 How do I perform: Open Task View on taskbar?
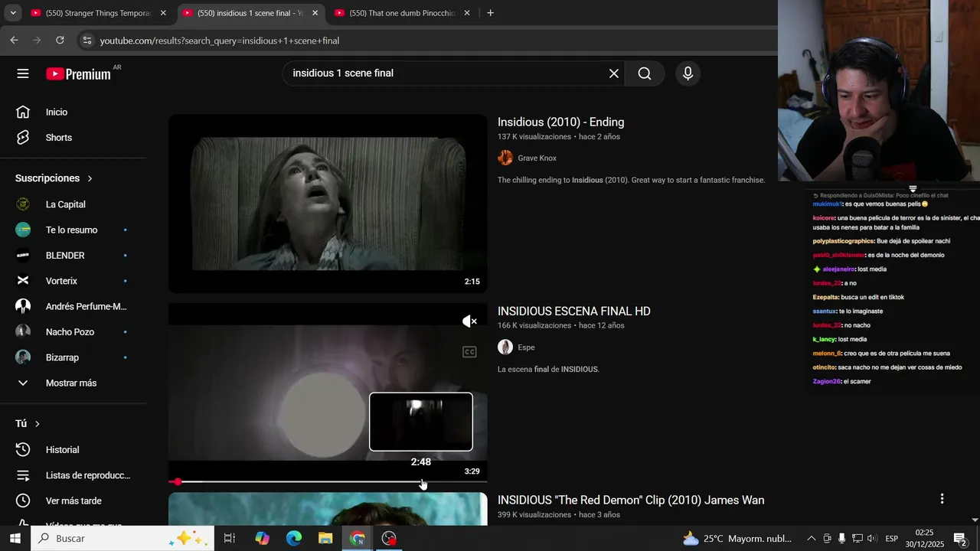tap(229, 539)
